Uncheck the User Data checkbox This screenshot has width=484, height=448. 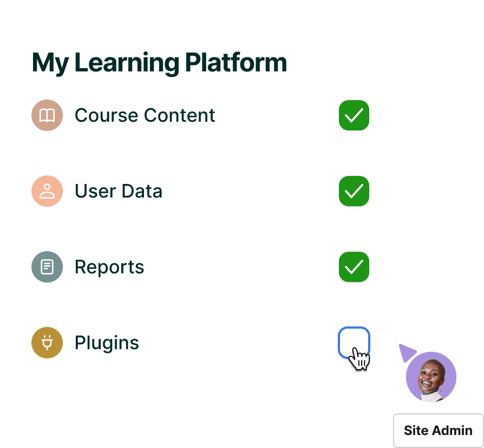(354, 191)
